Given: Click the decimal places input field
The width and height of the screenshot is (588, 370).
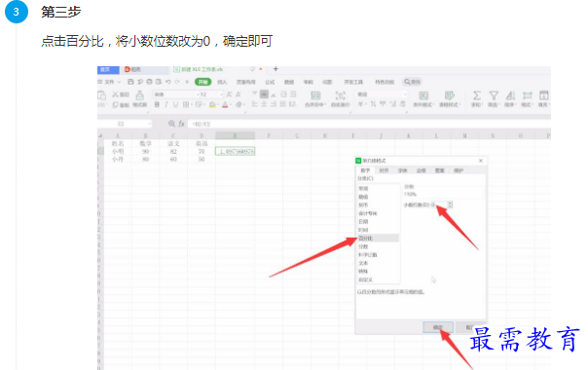Looking at the screenshot, I should tap(439, 204).
